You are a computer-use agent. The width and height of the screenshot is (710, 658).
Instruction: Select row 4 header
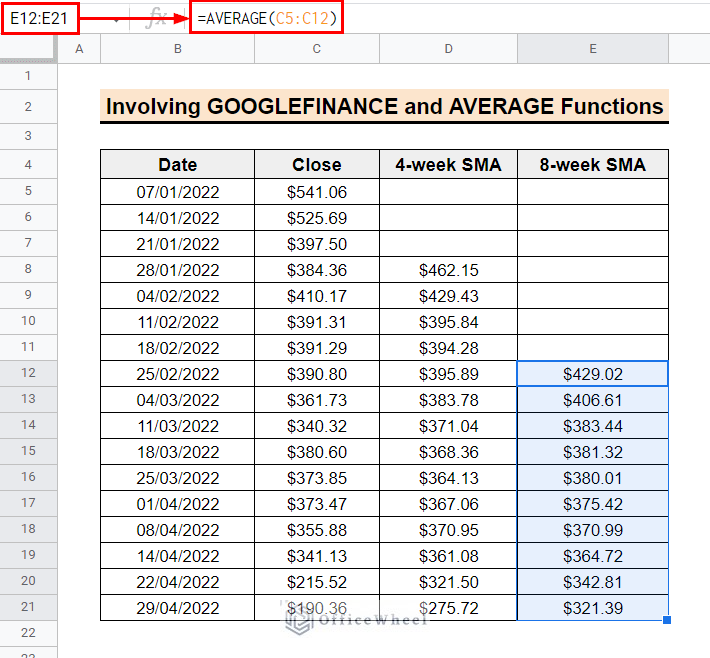coord(29,164)
